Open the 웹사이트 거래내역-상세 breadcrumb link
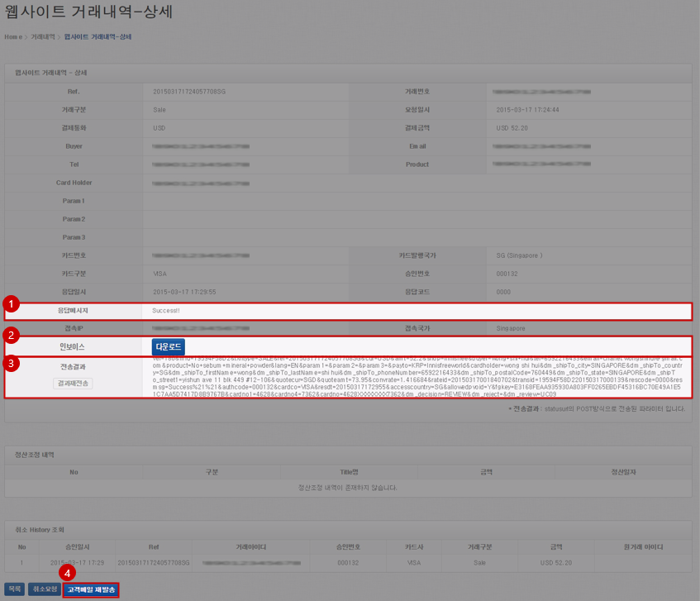This screenshot has width=700, height=601. pos(98,37)
